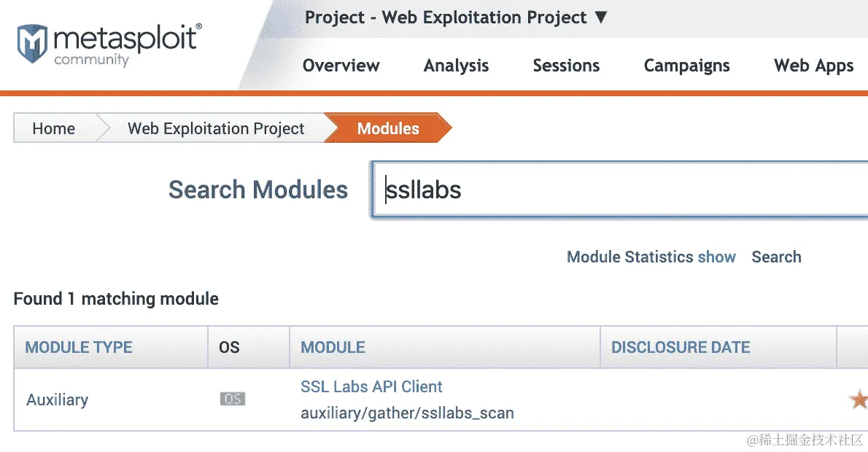Click the Search link

(776, 257)
